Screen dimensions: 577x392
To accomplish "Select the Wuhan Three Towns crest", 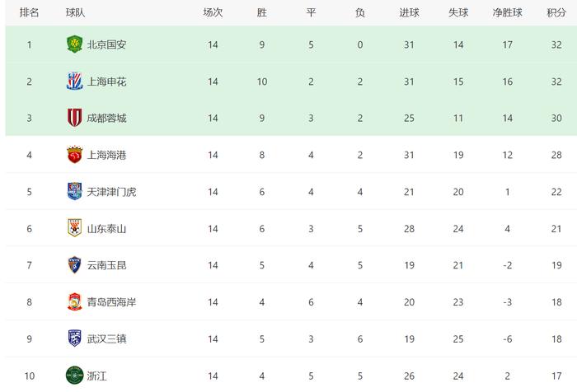I will 74,338.
